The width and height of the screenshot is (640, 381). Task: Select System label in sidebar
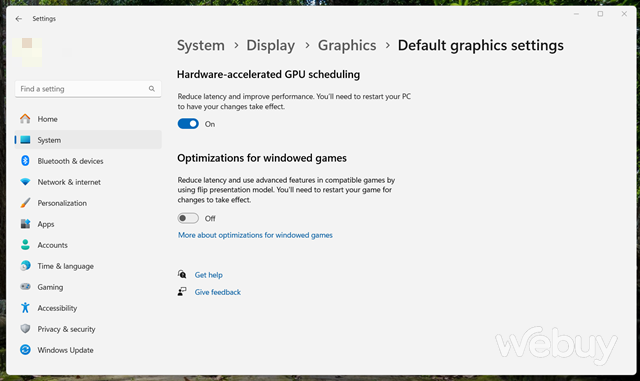(49, 140)
